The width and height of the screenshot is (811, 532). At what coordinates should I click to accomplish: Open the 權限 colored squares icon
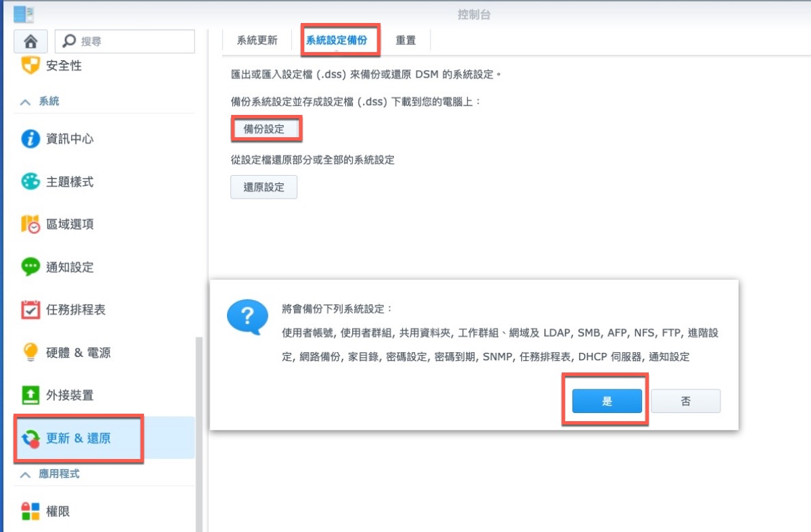tap(30, 511)
